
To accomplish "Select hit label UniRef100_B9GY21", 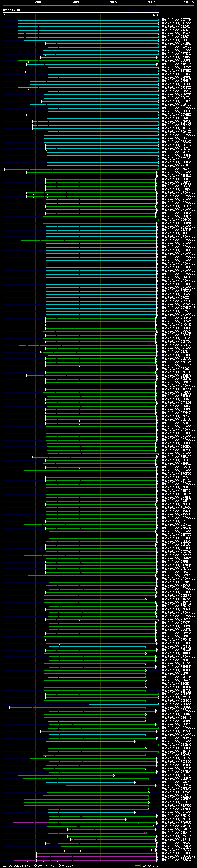I will pyautogui.click(x=177, y=67).
